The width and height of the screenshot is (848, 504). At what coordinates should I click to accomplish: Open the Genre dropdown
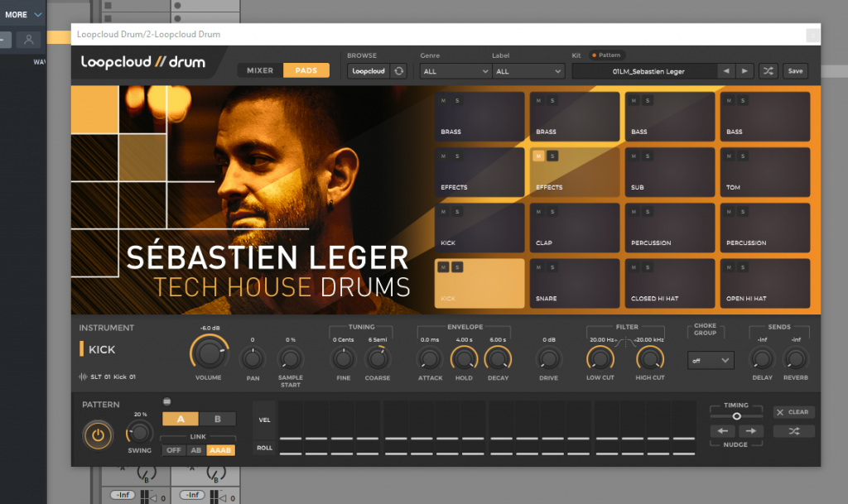[x=455, y=71]
